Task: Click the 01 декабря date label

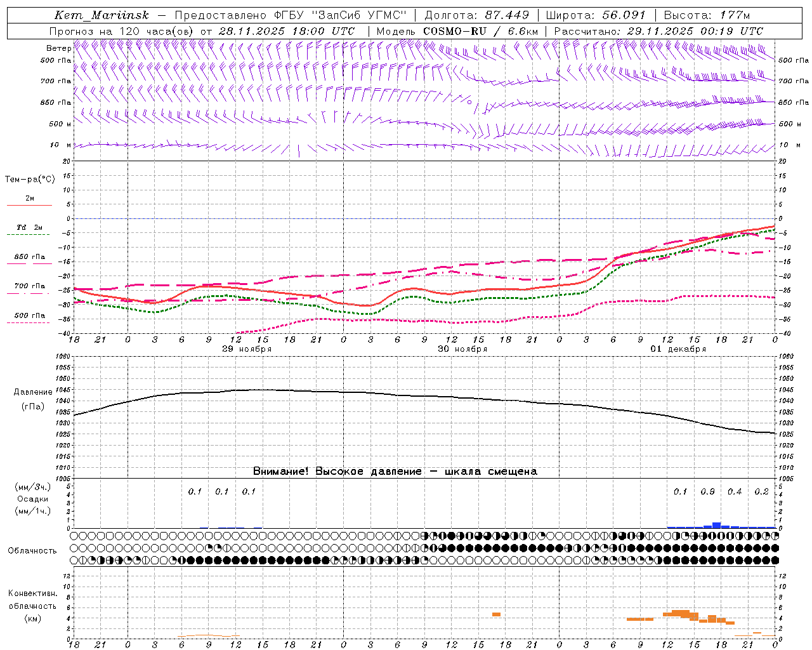Action: tap(678, 349)
